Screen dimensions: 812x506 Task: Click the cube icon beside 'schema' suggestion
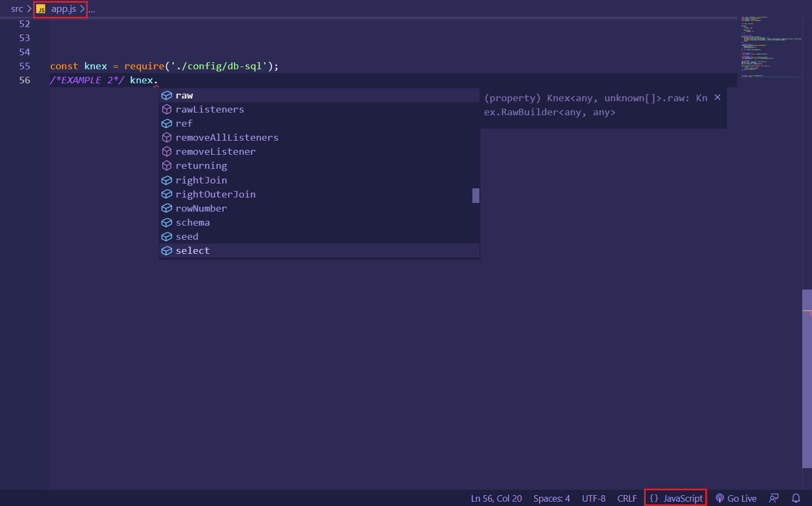[x=167, y=222]
